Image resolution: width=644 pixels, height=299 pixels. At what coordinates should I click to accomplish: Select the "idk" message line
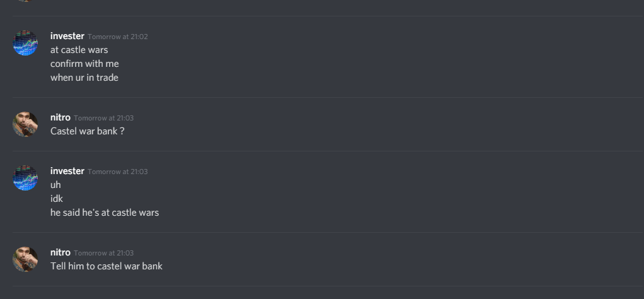pyautogui.click(x=57, y=199)
